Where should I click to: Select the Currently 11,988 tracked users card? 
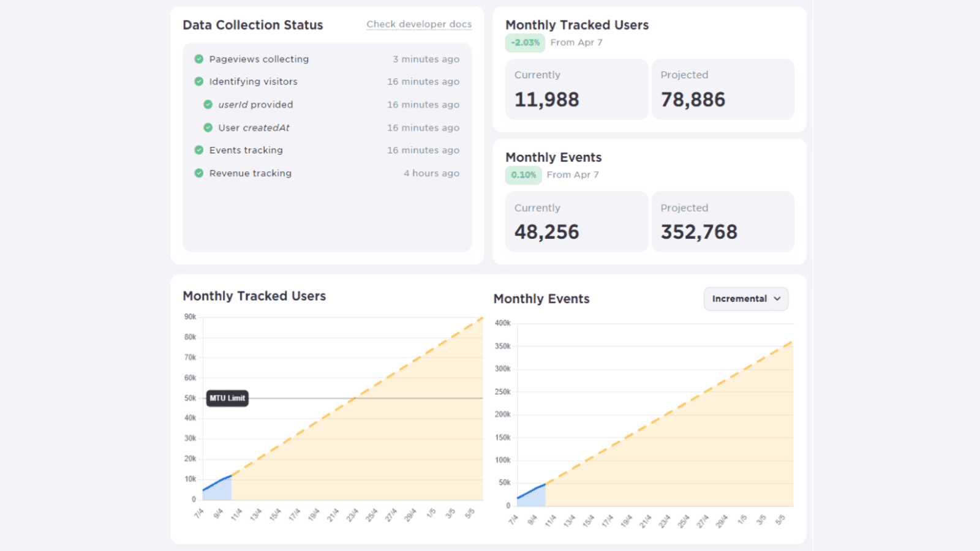pos(576,89)
